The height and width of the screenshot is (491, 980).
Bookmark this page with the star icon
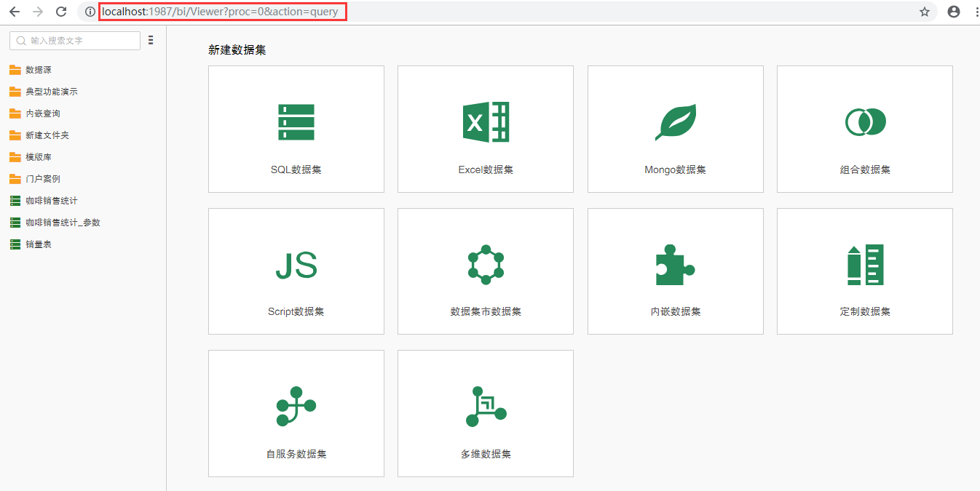pos(925,12)
